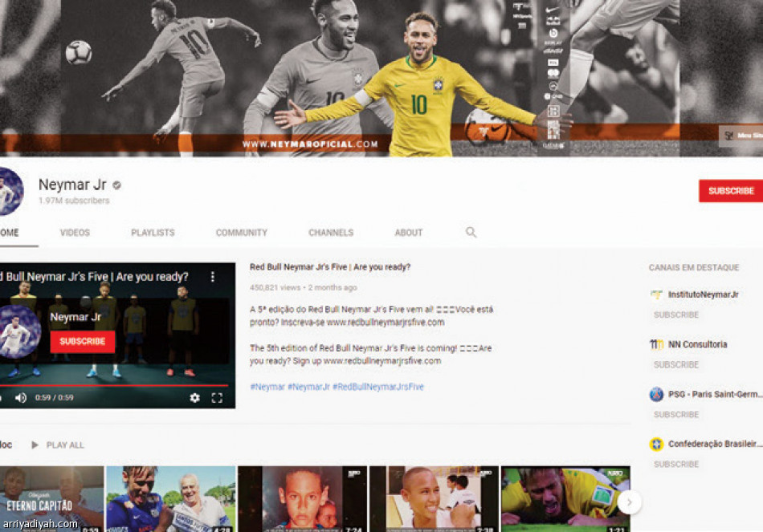This screenshot has height=532, width=763.
Task: Open the PSG Paris Saint-Germain channel icon
Action: click(656, 394)
